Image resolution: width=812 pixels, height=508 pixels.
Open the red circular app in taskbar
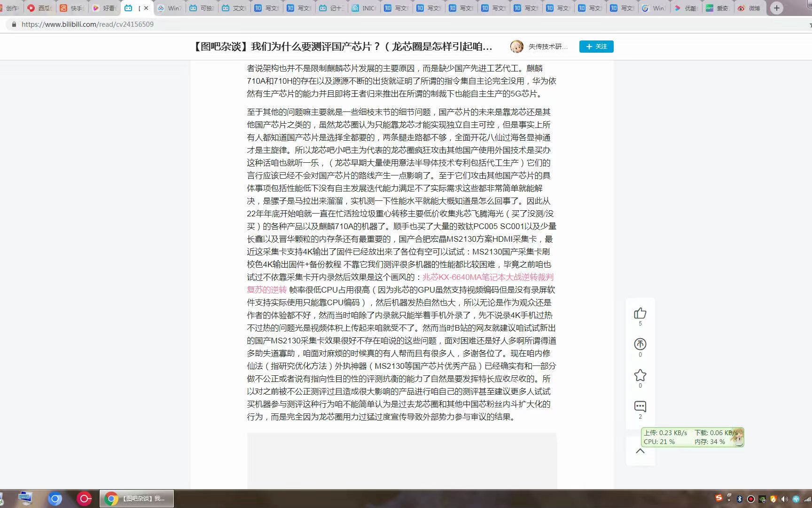click(84, 499)
